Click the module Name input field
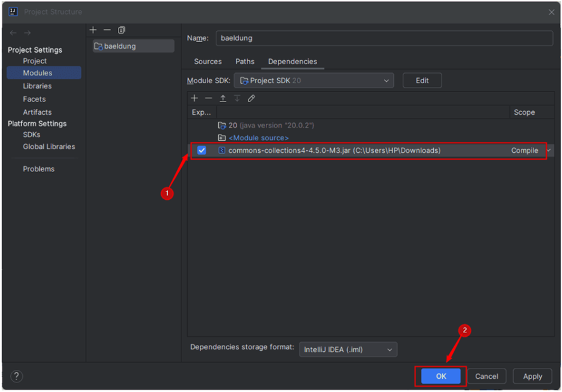This screenshot has height=392, width=562. (384, 38)
